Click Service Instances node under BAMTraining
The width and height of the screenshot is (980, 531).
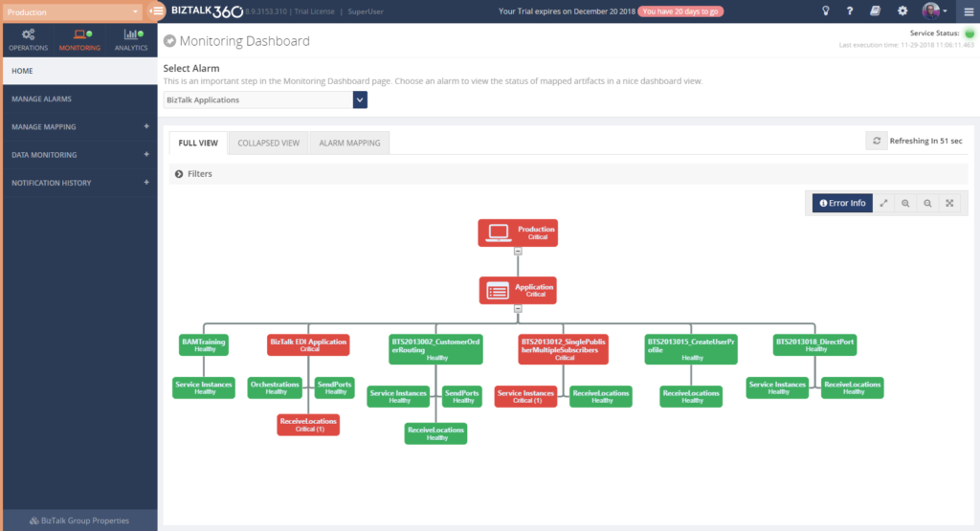click(x=204, y=387)
